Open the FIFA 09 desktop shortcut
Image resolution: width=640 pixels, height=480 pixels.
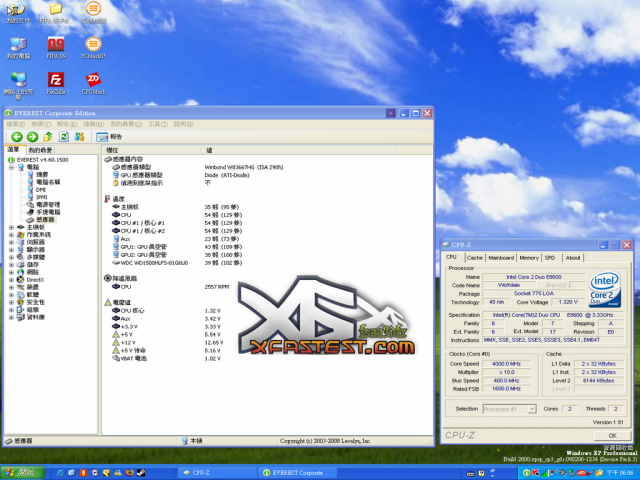click(x=56, y=48)
